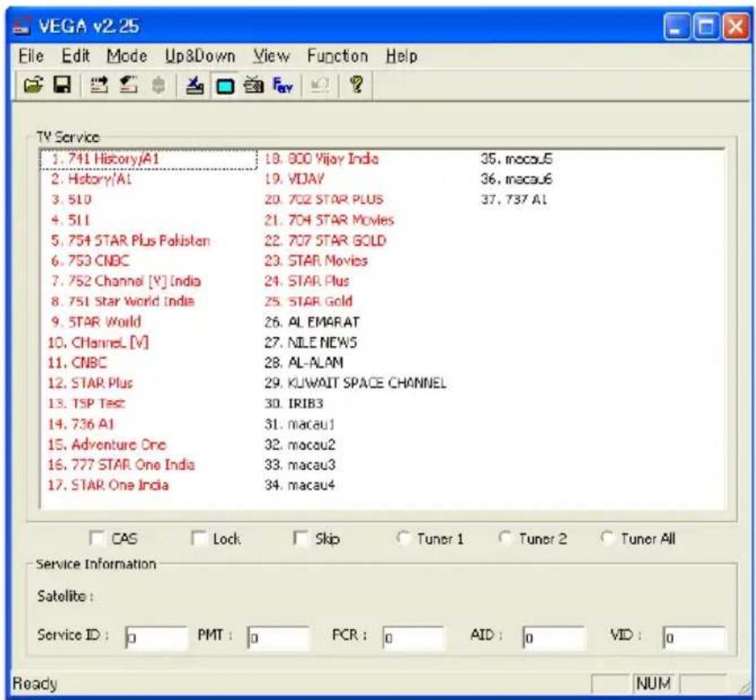The width and height of the screenshot is (756, 700).
Task: Click the AID input field
Action: point(553,638)
